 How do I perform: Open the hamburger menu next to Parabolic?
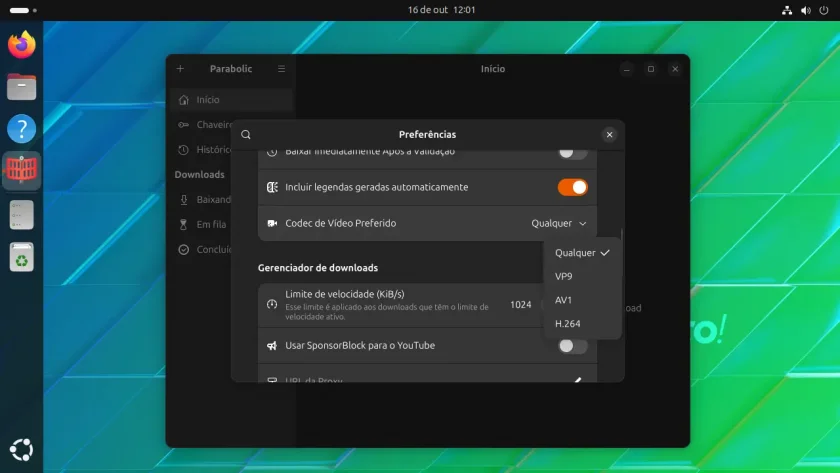tap(281, 69)
